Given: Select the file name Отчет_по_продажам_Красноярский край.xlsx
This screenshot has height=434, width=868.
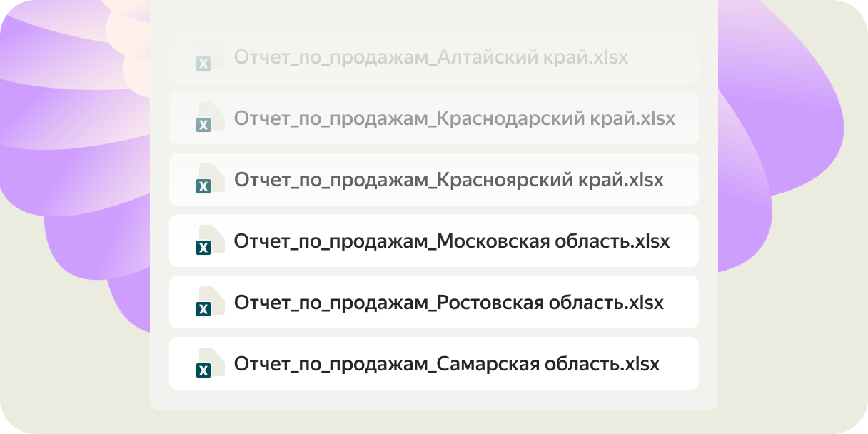Looking at the screenshot, I should [x=448, y=180].
